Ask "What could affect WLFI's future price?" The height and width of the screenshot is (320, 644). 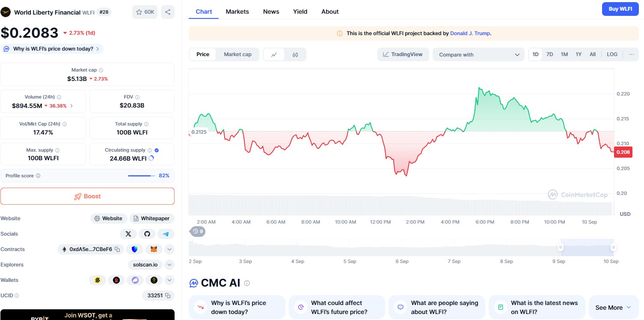tap(337, 307)
